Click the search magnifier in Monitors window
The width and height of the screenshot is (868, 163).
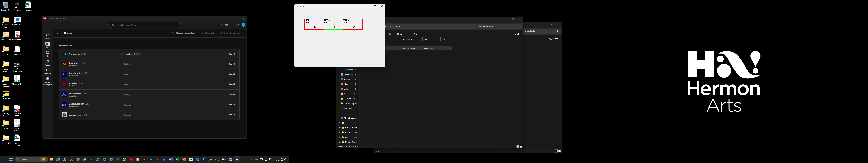click(519, 27)
